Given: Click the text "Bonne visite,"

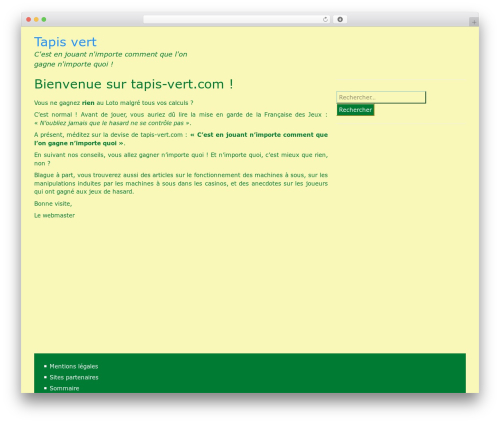Looking at the screenshot, I should (x=53, y=204).
